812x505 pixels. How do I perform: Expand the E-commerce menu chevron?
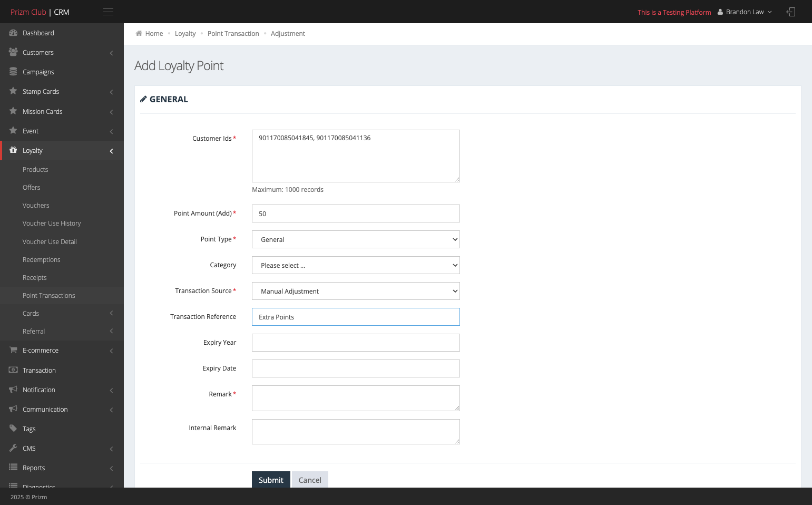111,351
